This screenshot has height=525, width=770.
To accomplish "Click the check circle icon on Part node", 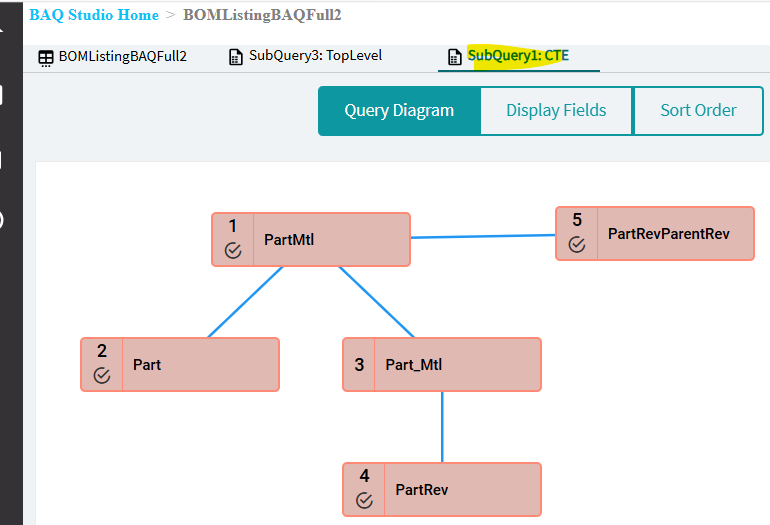I will coord(102,376).
